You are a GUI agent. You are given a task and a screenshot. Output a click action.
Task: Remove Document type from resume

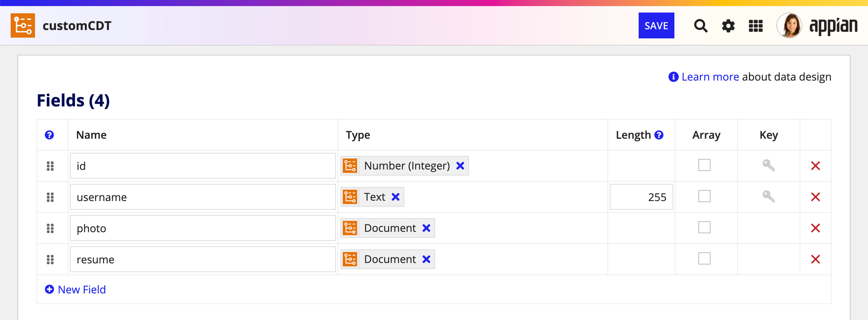coord(426,259)
